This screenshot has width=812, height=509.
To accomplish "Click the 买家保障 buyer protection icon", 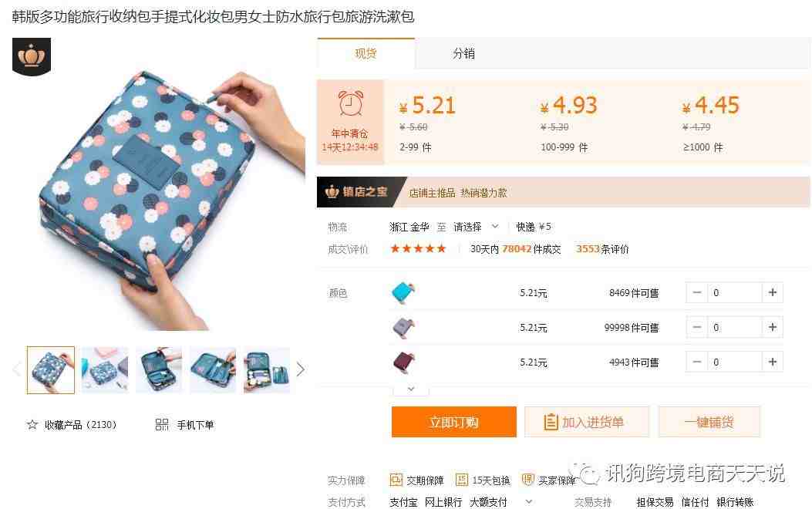I will 527,480.
